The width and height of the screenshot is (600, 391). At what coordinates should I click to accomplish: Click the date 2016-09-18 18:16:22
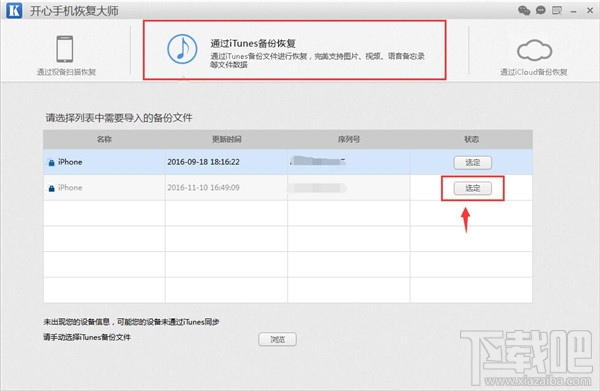point(204,162)
